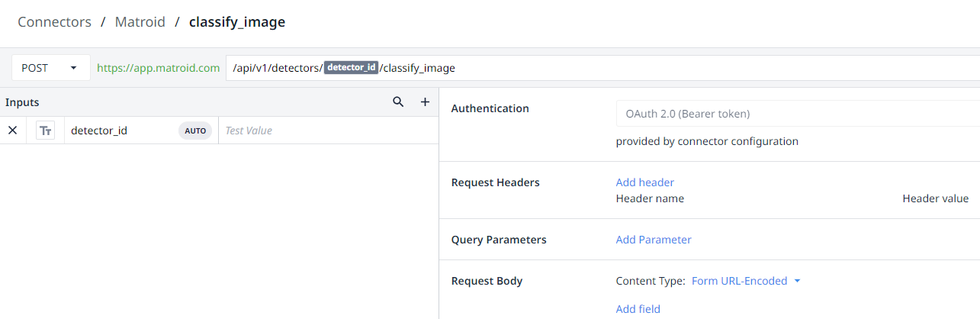980x319 pixels.
Task: Add a new input with plus icon
Action: (426, 102)
